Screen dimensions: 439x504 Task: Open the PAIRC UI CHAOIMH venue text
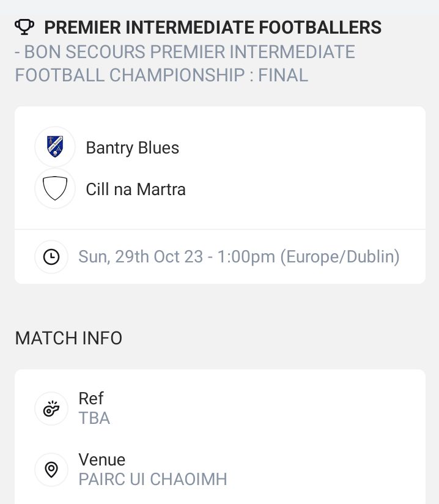click(x=153, y=480)
